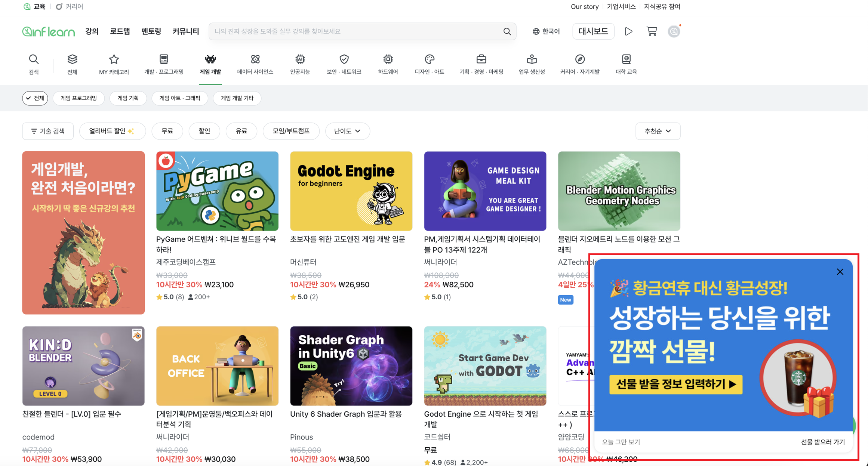The width and height of the screenshot is (868, 466).
Task: Switch to the 커리어 tab at top
Action: pyautogui.click(x=70, y=7)
